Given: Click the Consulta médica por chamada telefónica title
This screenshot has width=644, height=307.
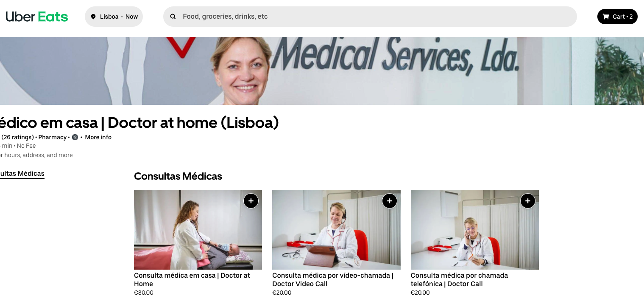Looking at the screenshot, I should click(x=459, y=280).
